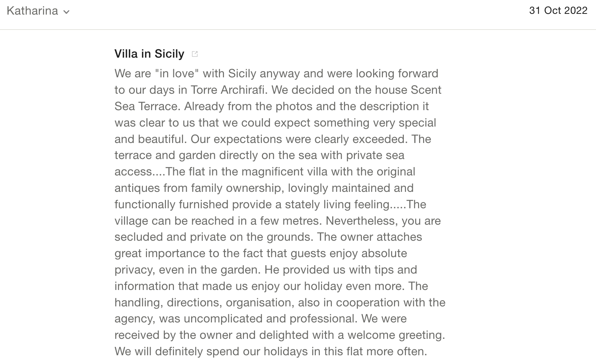Click the text "Scent" at the end of the second line
The height and width of the screenshot is (364, 596).
(426, 90)
